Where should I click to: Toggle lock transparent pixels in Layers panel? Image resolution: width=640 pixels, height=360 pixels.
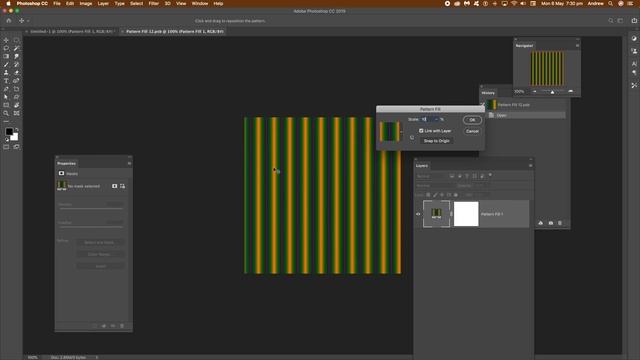pyautogui.click(x=428, y=195)
